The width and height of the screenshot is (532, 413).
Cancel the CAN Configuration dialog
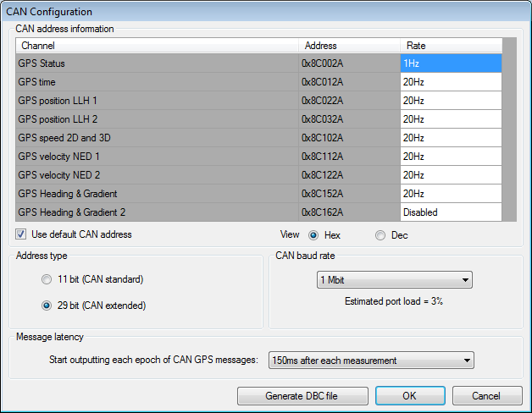pos(486,395)
